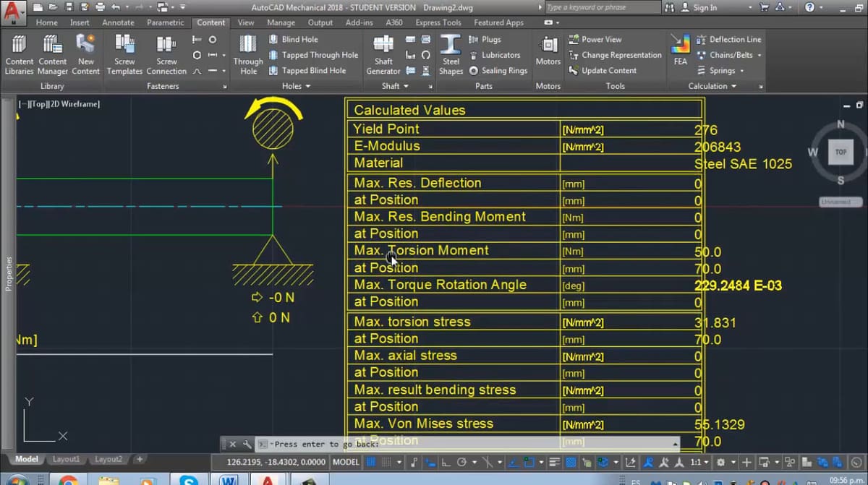Click the Sign In button
Image resolution: width=868 pixels, height=485 pixels.
point(699,7)
